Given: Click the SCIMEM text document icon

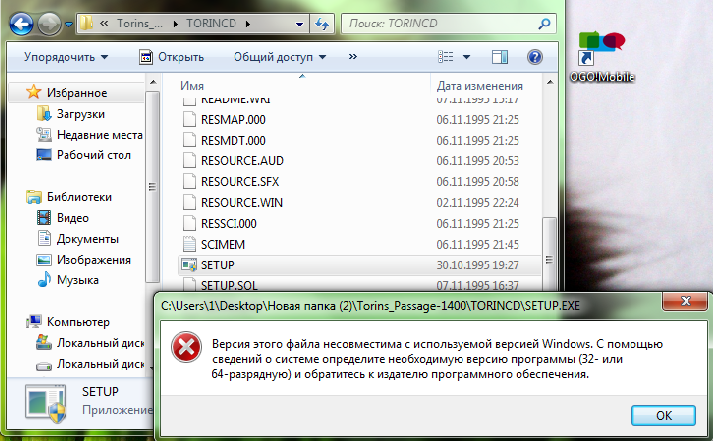Looking at the screenshot, I should coord(189,244).
